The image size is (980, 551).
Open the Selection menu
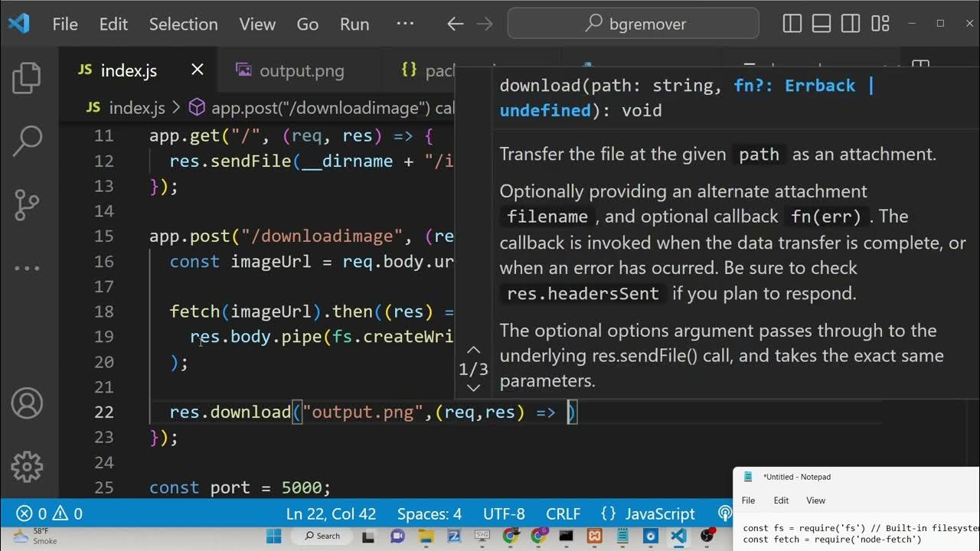183,24
